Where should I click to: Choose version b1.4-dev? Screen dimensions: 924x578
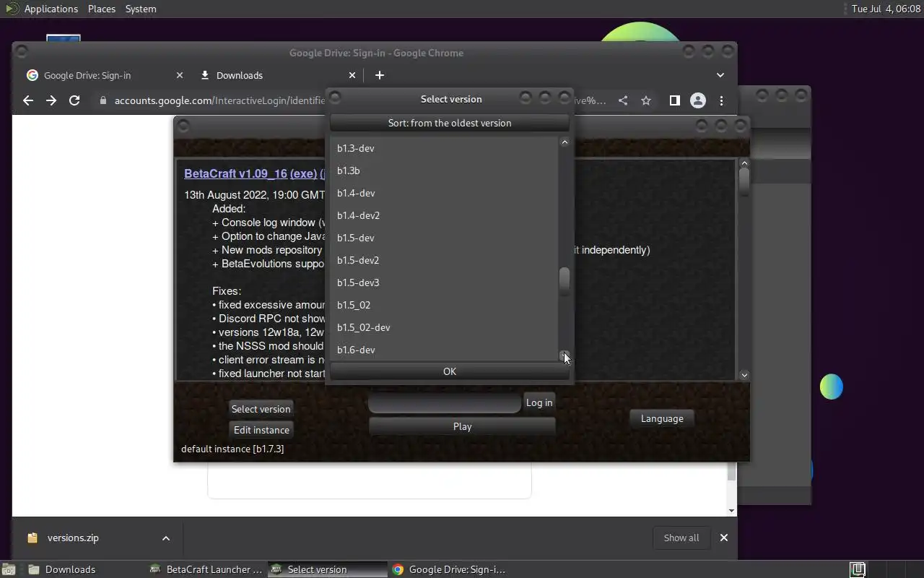coord(444,193)
